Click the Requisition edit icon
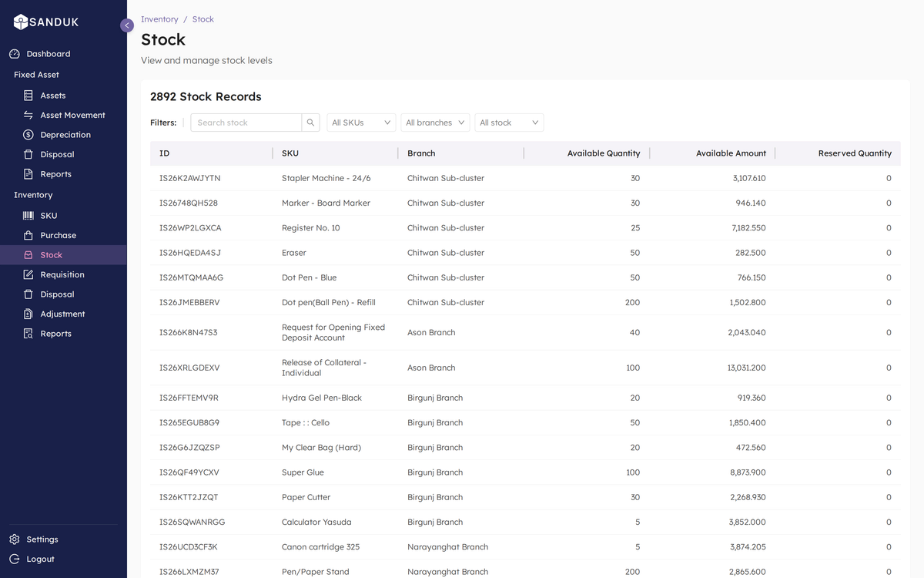This screenshot has width=924, height=578. coord(28,274)
